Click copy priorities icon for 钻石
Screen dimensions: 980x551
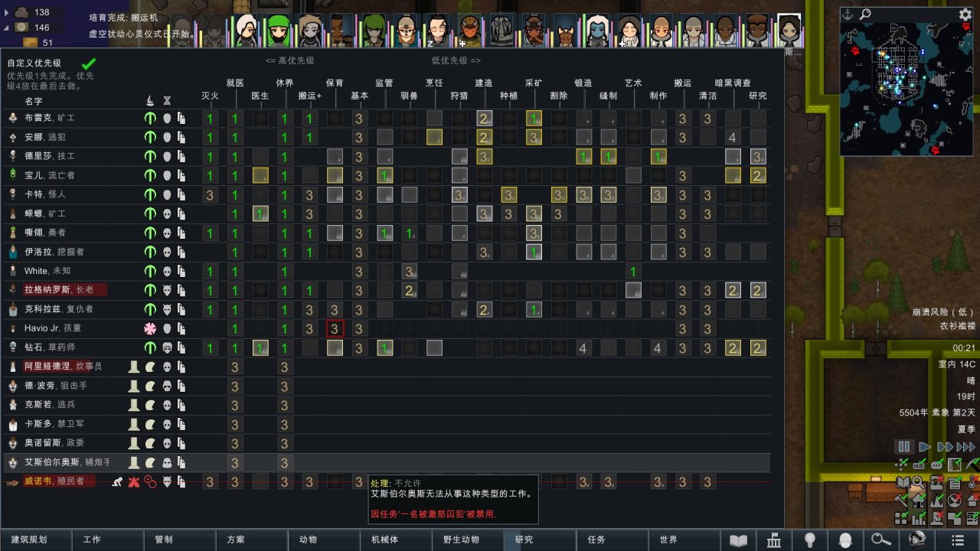coord(181,348)
